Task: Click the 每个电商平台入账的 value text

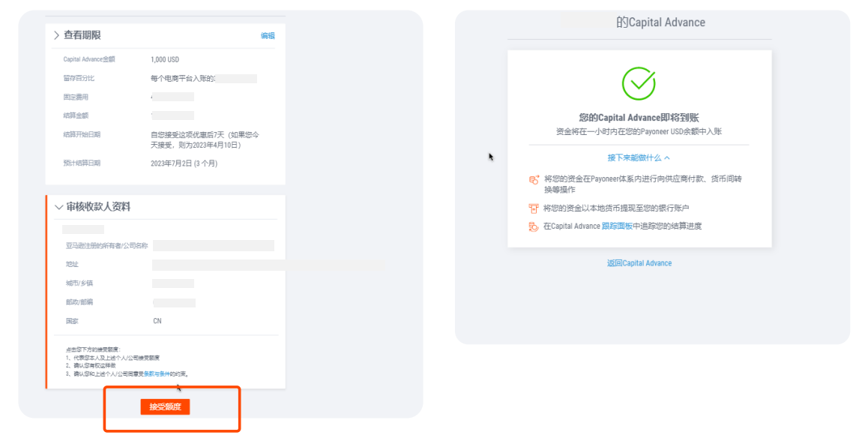Action: click(x=183, y=78)
